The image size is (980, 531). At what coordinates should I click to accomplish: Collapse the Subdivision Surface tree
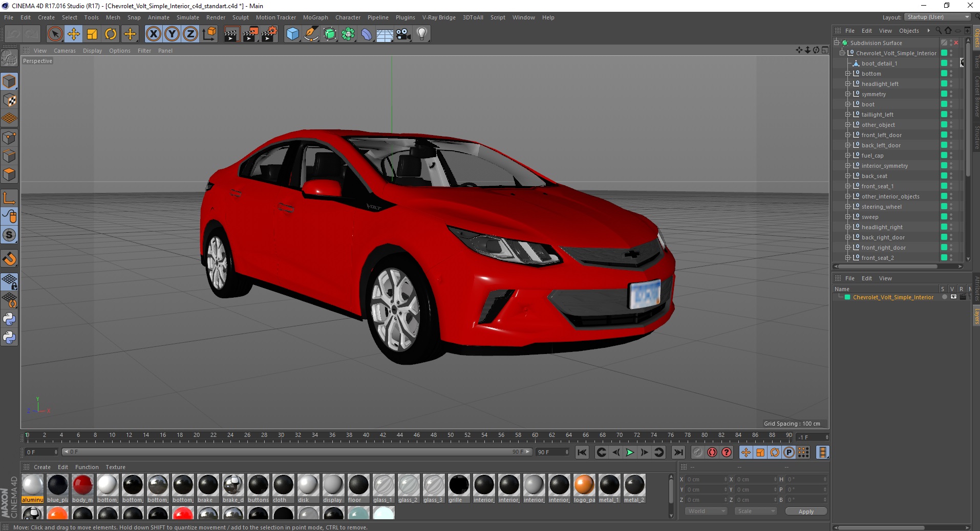(836, 43)
